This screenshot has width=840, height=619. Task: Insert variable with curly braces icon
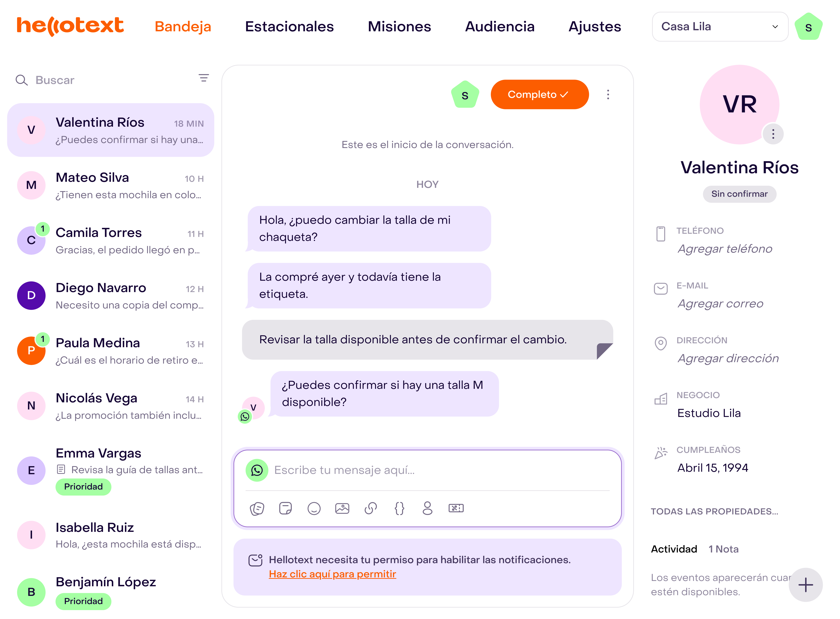tap(400, 509)
